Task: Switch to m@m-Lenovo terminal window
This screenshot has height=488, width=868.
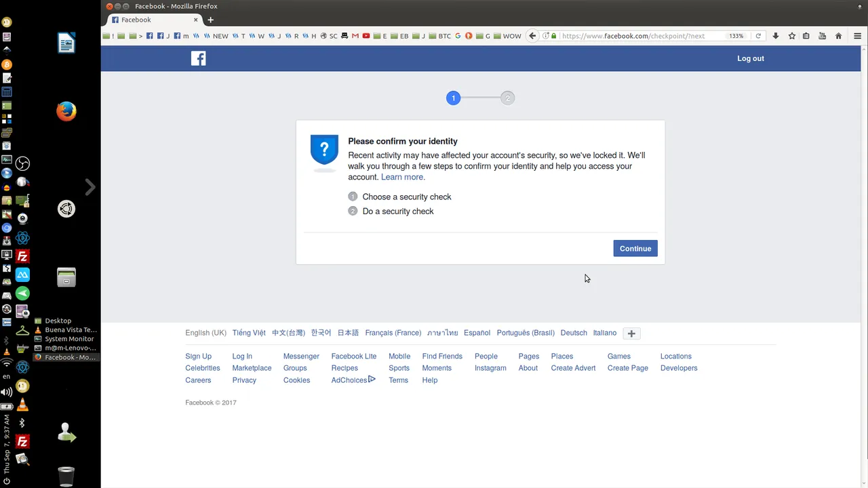Action: coord(65,348)
